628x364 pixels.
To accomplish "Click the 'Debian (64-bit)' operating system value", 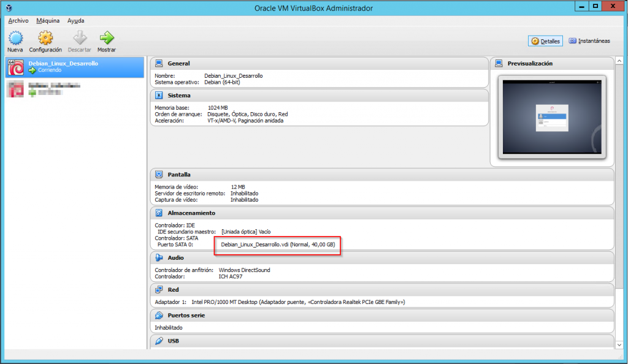I will pyautogui.click(x=222, y=82).
